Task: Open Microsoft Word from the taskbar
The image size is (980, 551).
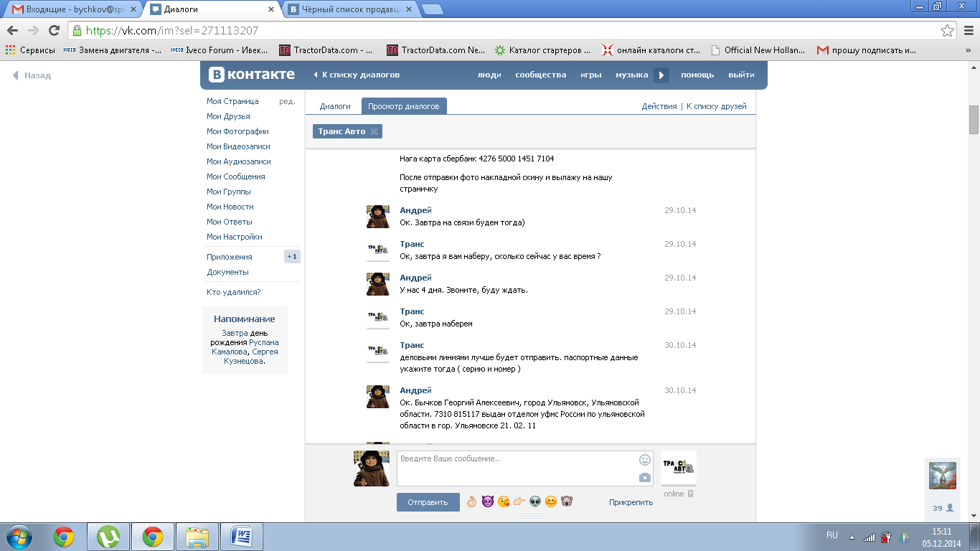Action: [x=242, y=536]
